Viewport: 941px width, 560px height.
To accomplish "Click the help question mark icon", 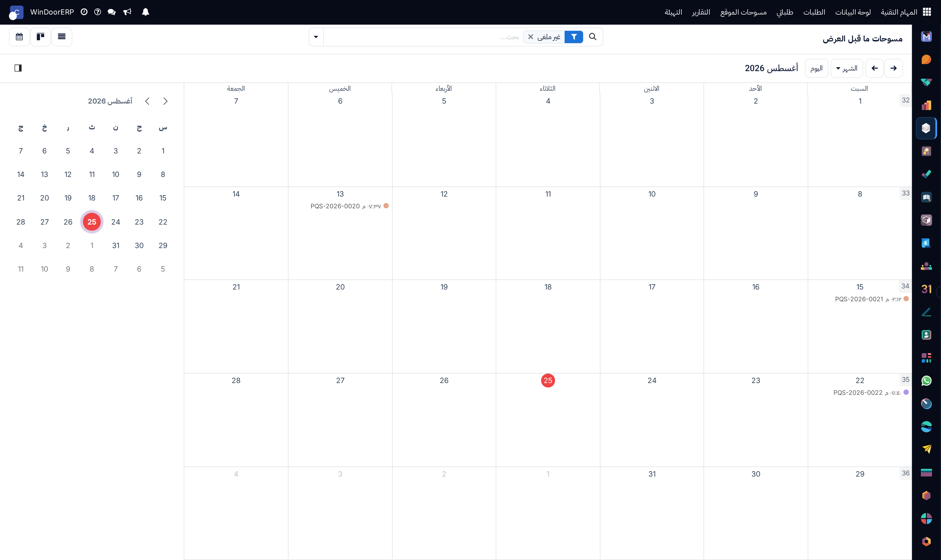I will pyautogui.click(x=98, y=12).
